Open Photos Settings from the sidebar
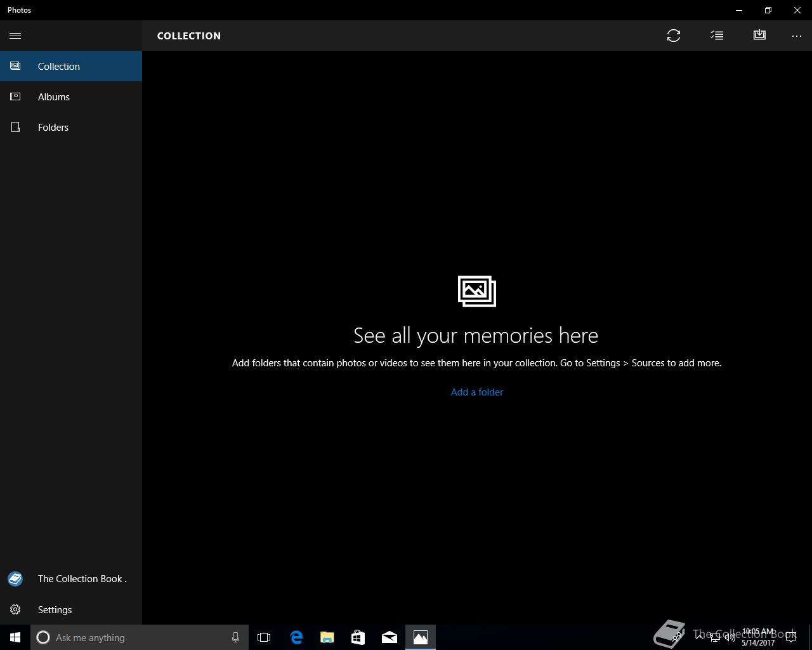Viewport: 812px width, 650px height. coord(71,609)
